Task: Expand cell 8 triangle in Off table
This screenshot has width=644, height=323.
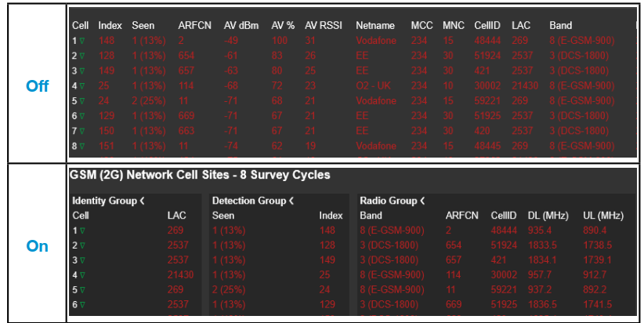Action: pyautogui.click(x=82, y=147)
